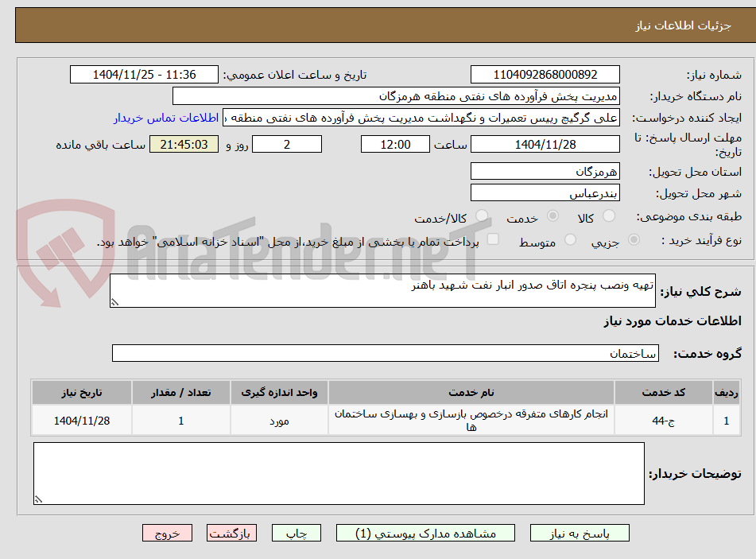This screenshot has width=756, height=559.
Task: Select the خدمت radio button
Action: [552, 216]
